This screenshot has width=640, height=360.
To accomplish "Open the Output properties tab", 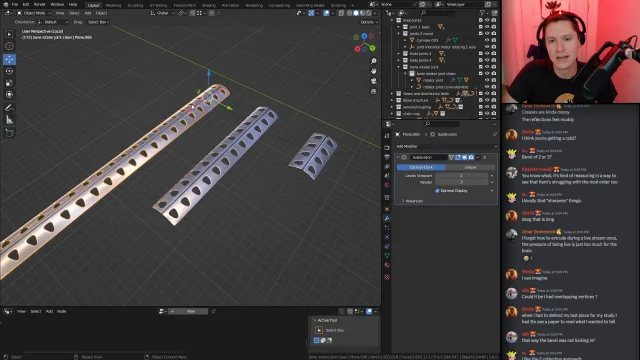I will pyautogui.click(x=387, y=157).
